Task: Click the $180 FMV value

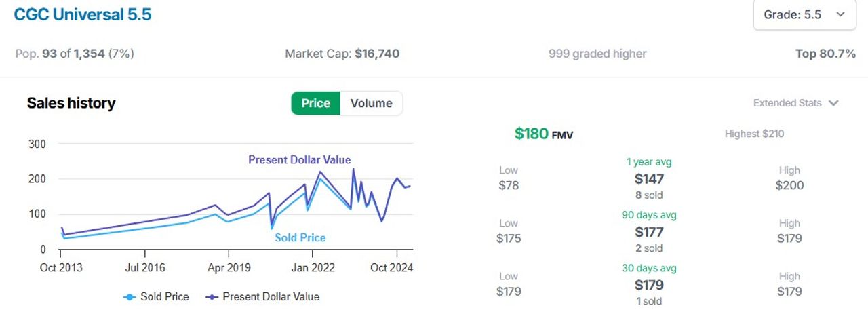Action: point(544,134)
